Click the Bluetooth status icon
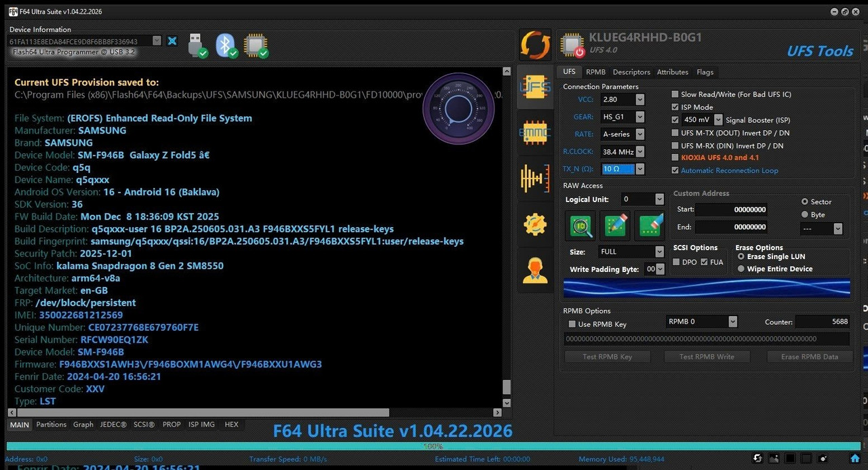 [x=226, y=45]
